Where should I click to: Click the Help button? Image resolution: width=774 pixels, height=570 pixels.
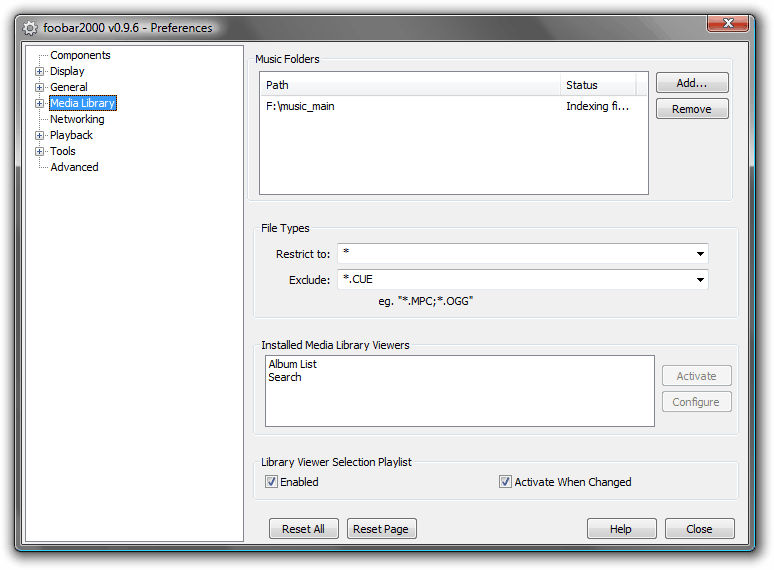point(621,529)
